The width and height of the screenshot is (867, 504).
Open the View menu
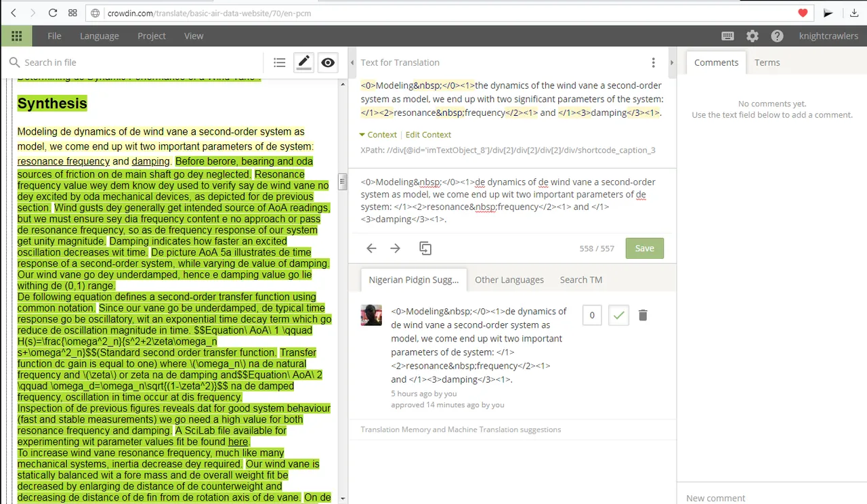tap(194, 36)
